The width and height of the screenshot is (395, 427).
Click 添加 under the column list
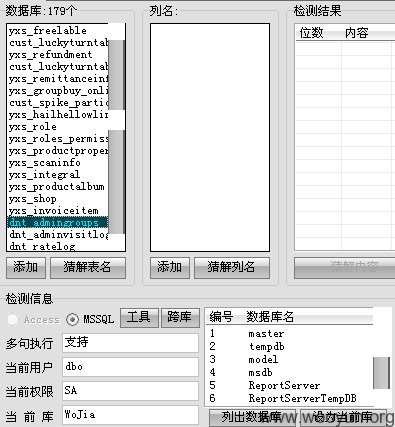170,267
